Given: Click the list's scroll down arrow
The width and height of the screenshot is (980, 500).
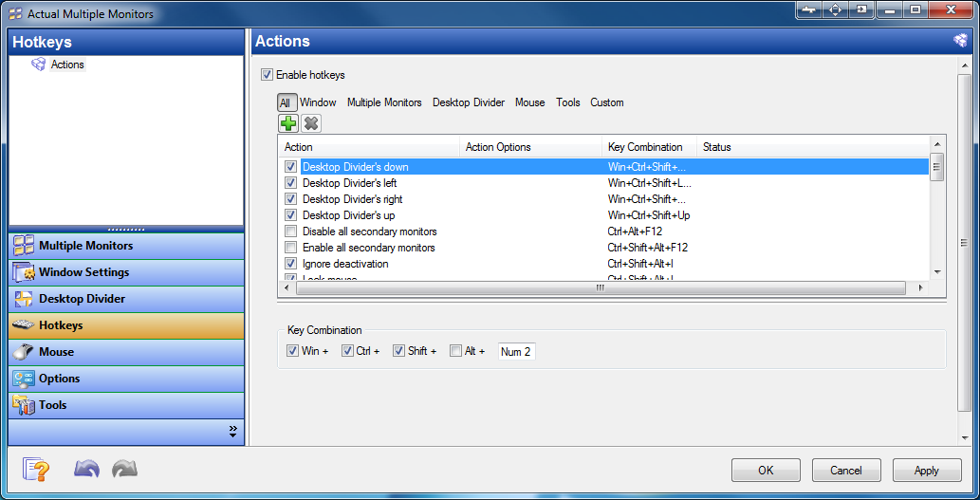Looking at the screenshot, I should [x=937, y=272].
